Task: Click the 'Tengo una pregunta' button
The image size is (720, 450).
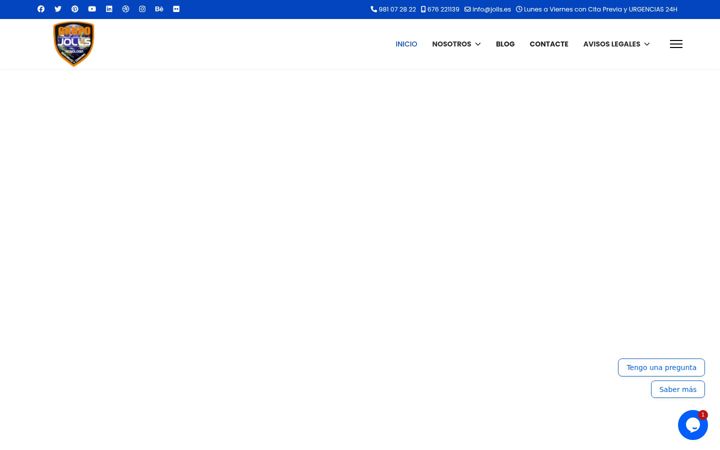Action: (661, 367)
